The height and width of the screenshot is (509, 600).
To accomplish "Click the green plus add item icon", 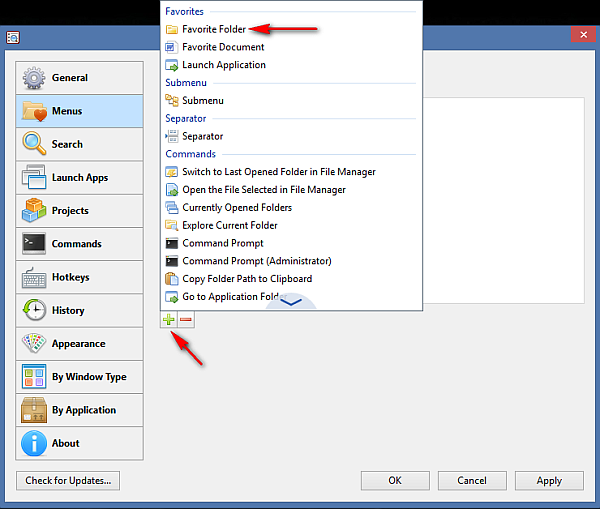I will [169, 320].
